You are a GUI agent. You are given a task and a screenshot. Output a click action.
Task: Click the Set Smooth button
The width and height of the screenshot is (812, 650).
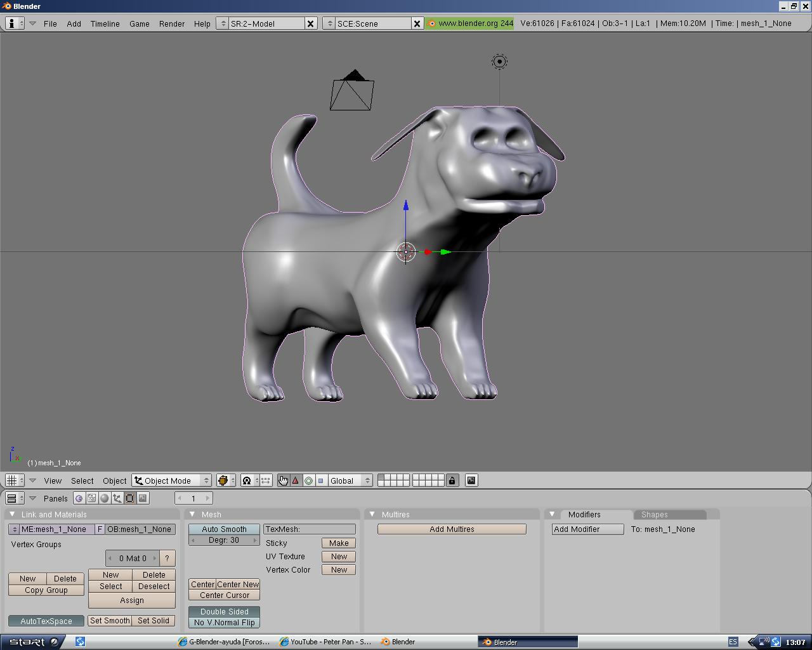[x=110, y=621]
